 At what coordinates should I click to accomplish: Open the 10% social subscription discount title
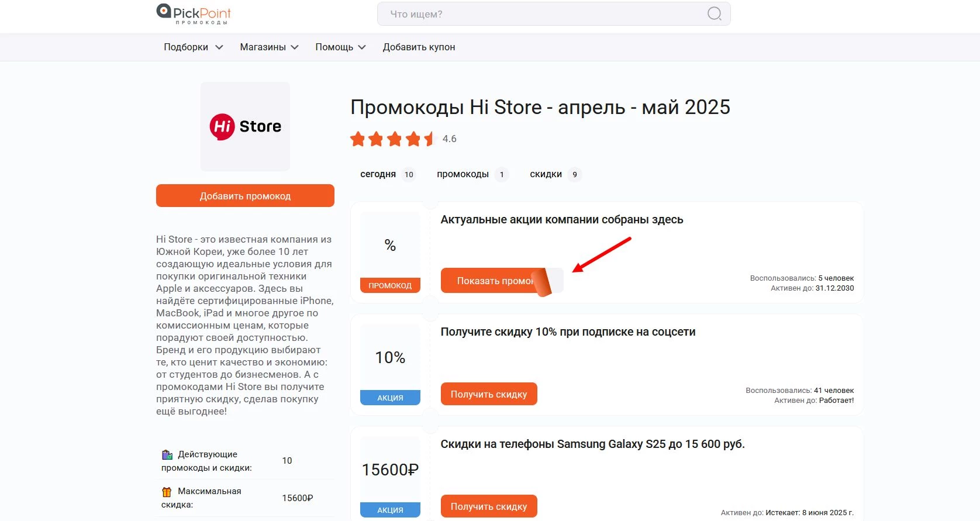pos(568,332)
